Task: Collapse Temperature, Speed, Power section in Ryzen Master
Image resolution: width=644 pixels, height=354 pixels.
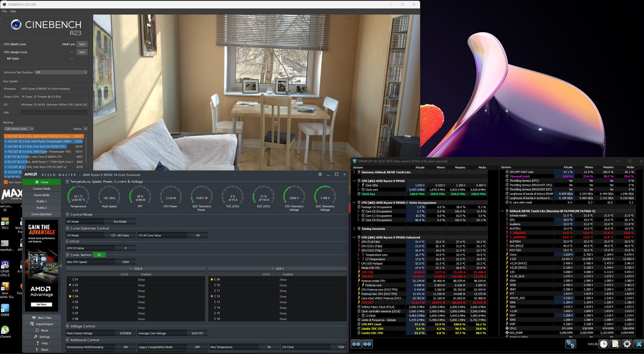Action: 67,181
